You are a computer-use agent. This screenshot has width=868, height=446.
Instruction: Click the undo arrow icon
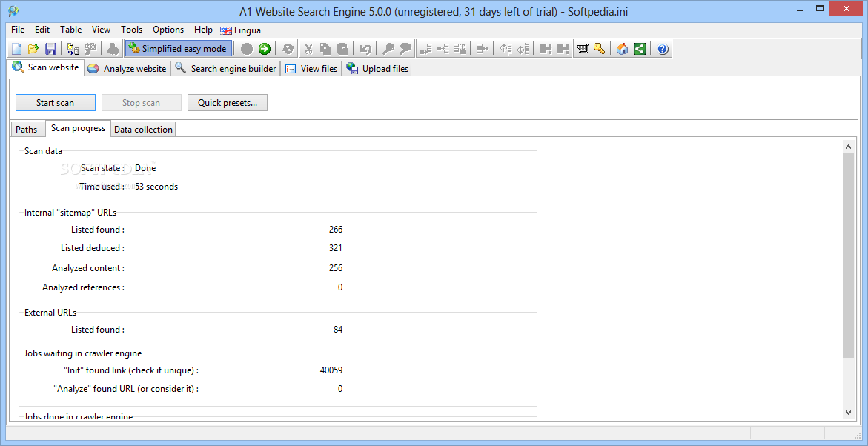(x=365, y=49)
